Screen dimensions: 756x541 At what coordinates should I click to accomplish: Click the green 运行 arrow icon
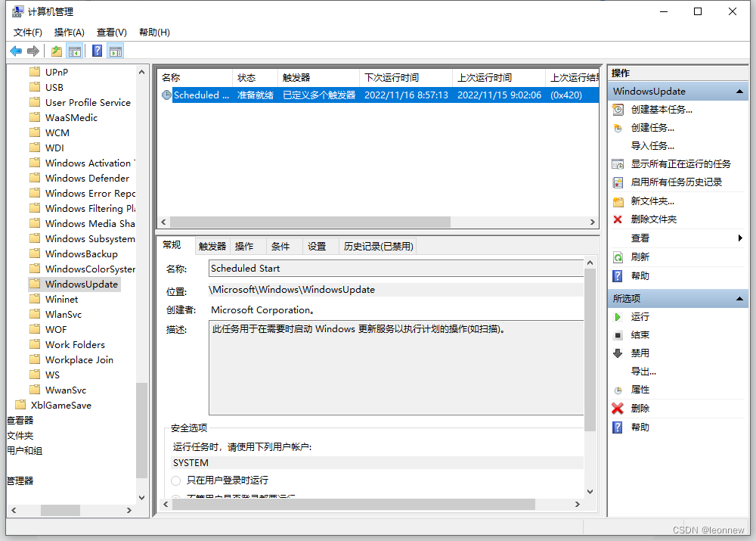click(618, 316)
